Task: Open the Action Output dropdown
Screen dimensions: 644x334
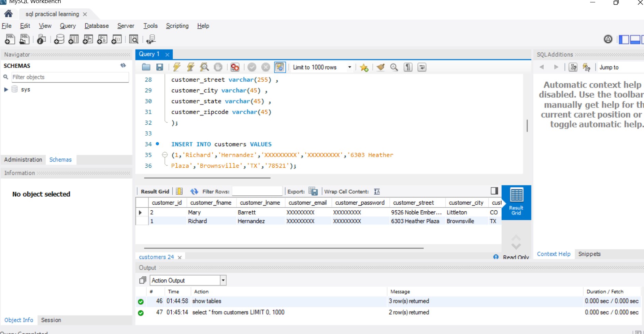Action: tap(223, 280)
